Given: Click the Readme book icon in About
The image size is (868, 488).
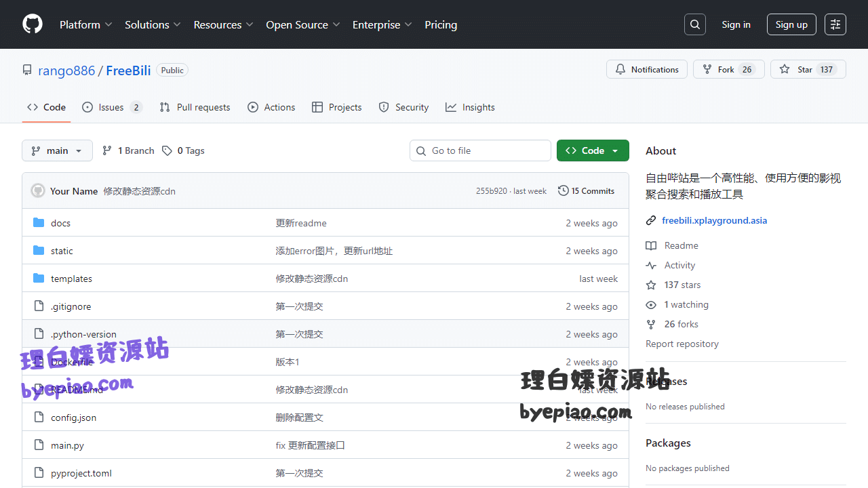Looking at the screenshot, I should click(651, 245).
